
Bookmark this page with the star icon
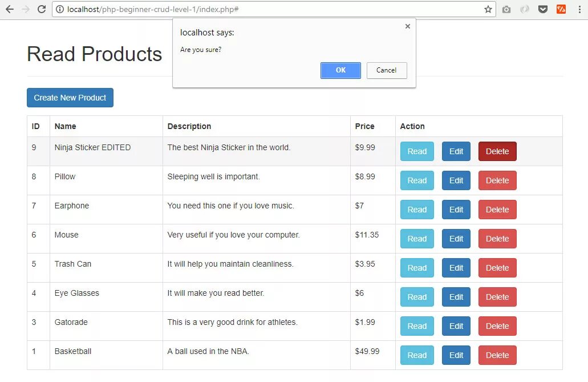488,9
